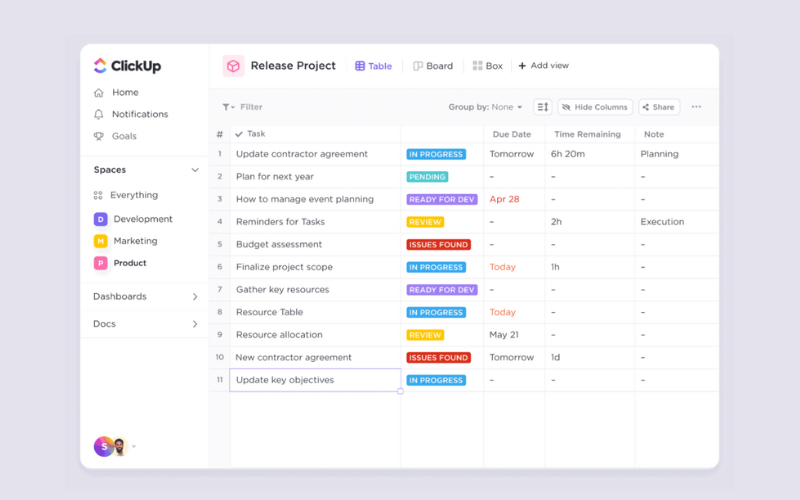Toggle the Task column header checkmark
The image size is (800, 500).
239,134
